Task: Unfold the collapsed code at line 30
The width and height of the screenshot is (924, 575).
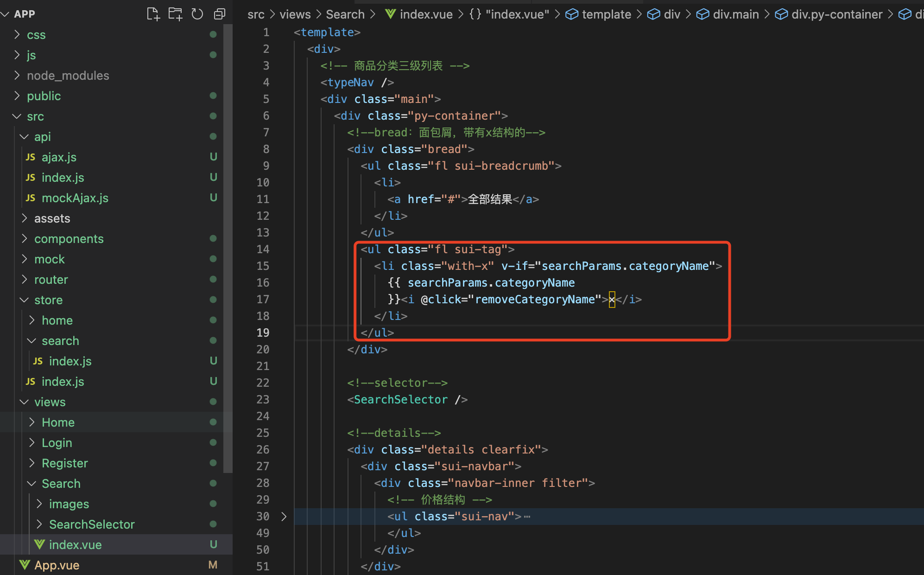Action: coord(284,516)
